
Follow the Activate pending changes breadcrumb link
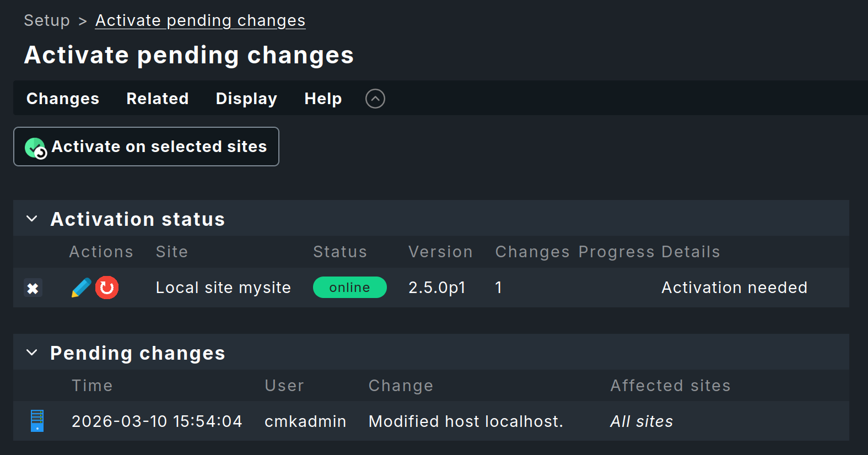(x=200, y=20)
